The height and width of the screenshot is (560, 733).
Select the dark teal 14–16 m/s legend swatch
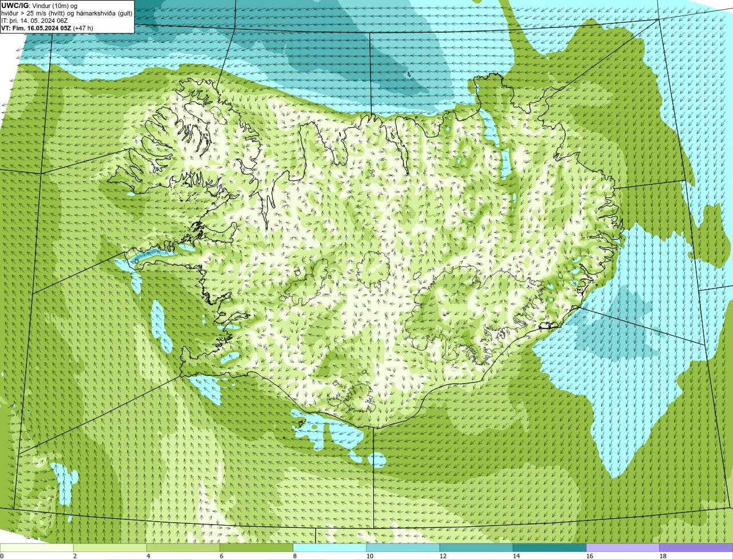click(550, 547)
